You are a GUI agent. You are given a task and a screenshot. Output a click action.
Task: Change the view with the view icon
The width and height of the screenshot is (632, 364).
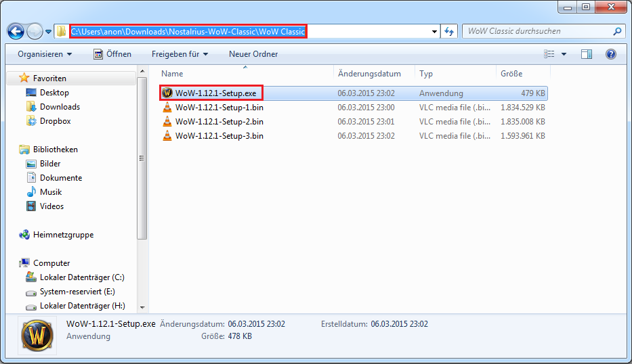(549, 54)
